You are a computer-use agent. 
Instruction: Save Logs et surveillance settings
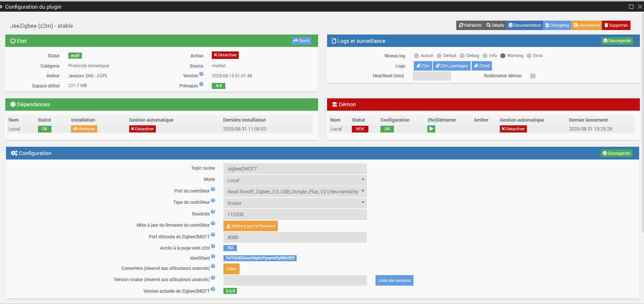pyautogui.click(x=617, y=41)
